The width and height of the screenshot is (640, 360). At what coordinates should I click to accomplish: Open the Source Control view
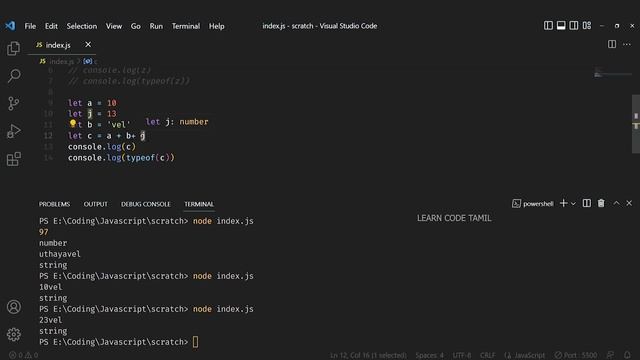(x=13, y=103)
